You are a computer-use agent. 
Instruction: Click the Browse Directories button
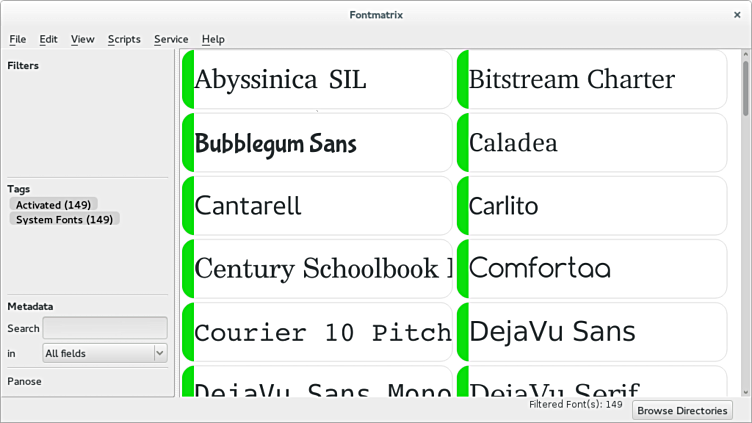(x=682, y=410)
